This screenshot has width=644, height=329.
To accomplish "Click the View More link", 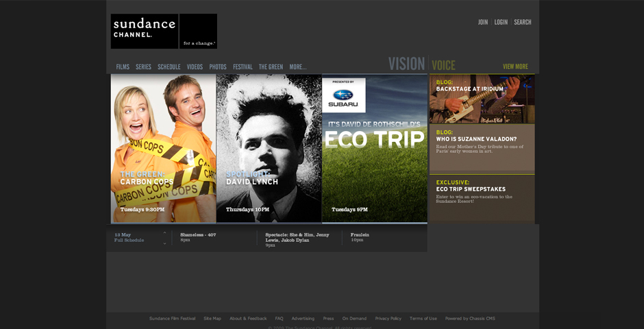I will pos(515,66).
